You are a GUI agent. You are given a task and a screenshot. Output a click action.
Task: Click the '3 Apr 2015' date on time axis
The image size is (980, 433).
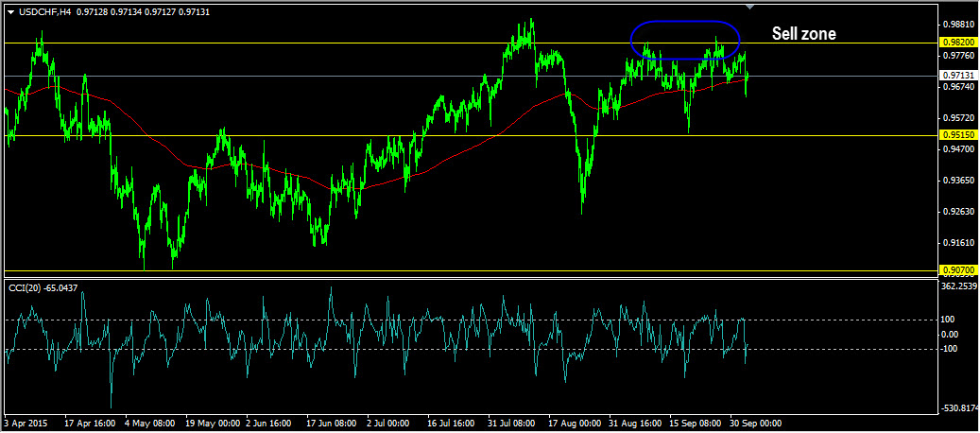pos(26,424)
